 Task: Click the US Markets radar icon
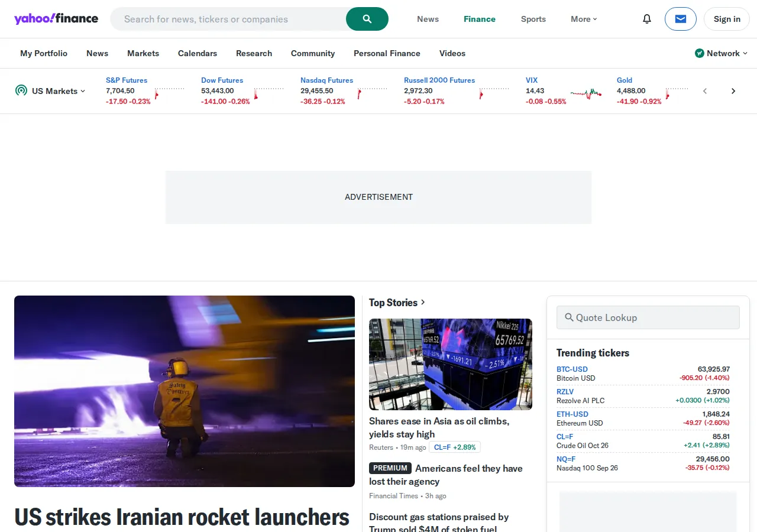[x=21, y=90]
